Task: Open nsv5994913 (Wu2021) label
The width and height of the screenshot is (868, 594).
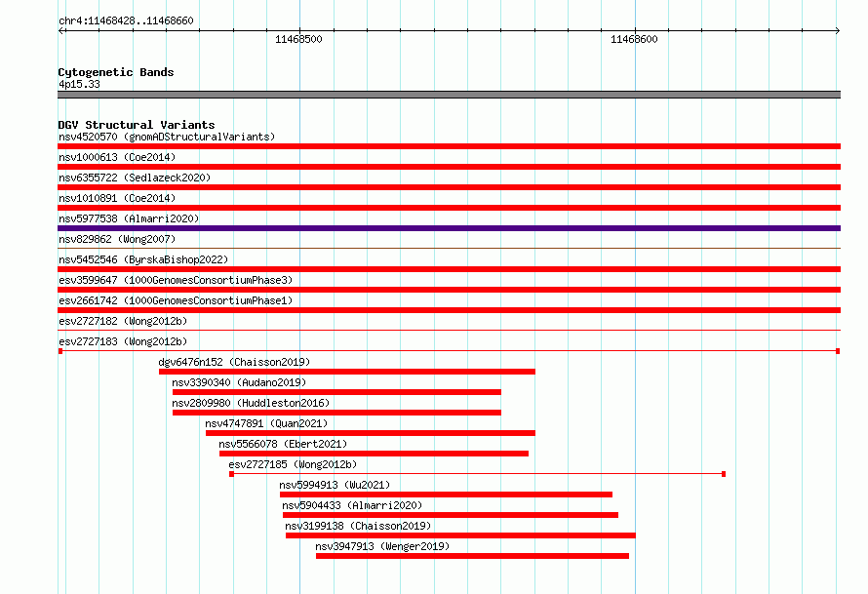Action: (335, 485)
